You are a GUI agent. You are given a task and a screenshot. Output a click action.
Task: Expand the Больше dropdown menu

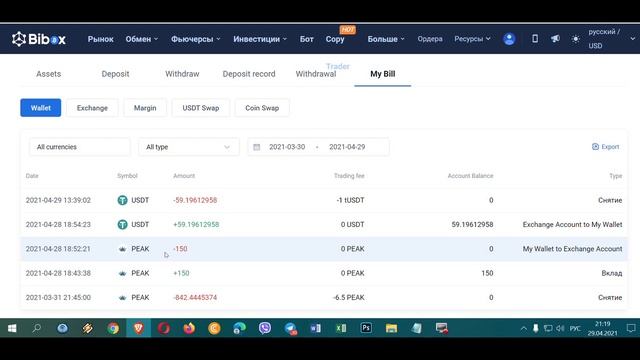(386, 39)
